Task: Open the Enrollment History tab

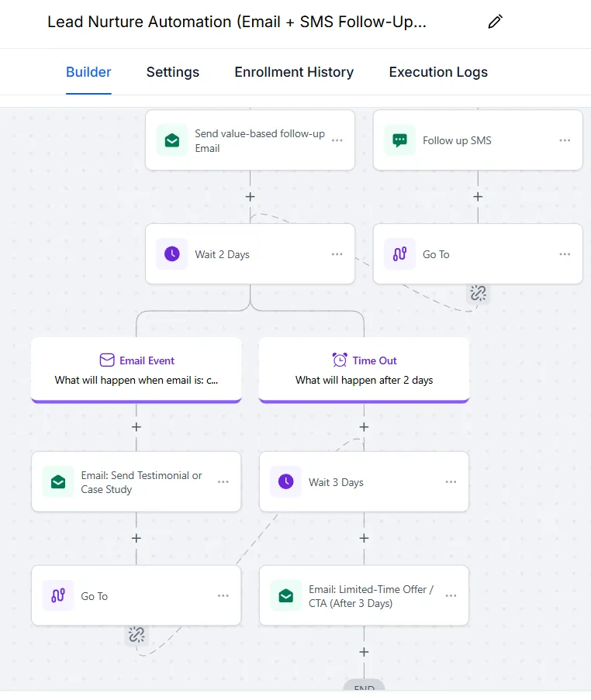Action: (294, 72)
